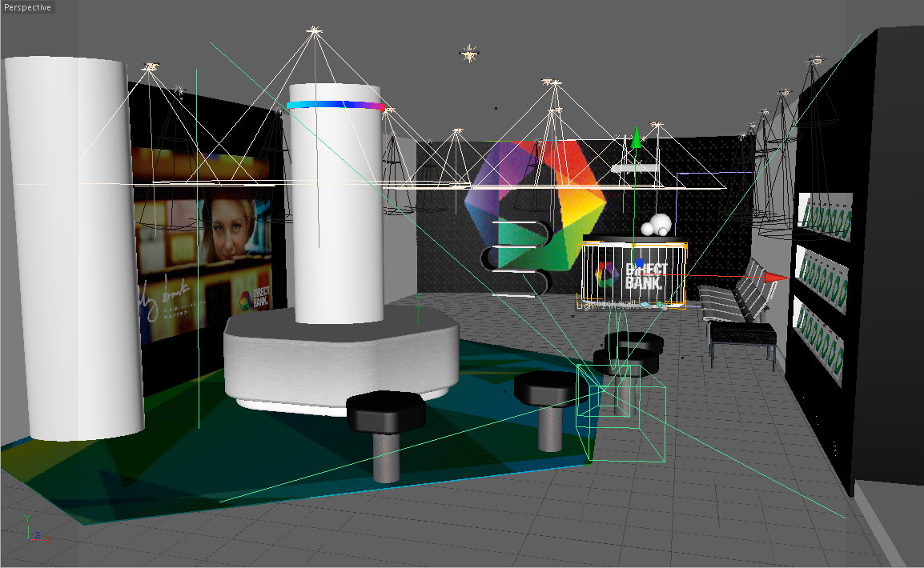Select the light star icon near the ceiling center
This screenshot has height=568, width=924.
[469, 54]
